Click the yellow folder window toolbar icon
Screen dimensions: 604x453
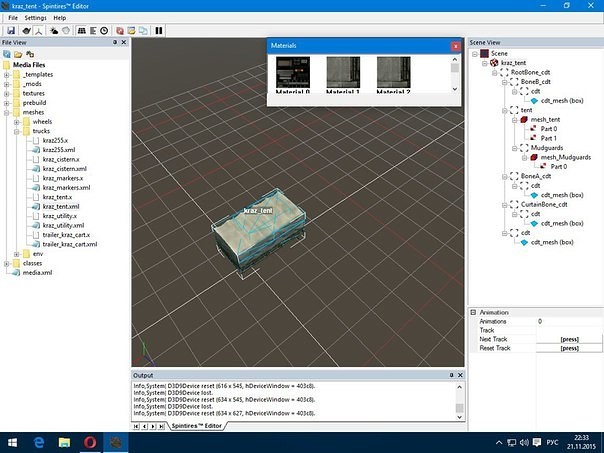pos(132,31)
